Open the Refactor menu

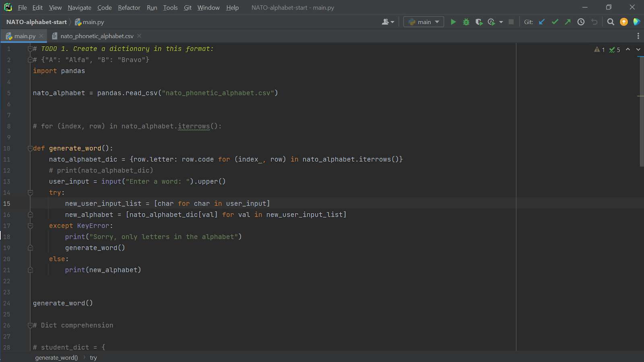pyautogui.click(x=129, y=8)
